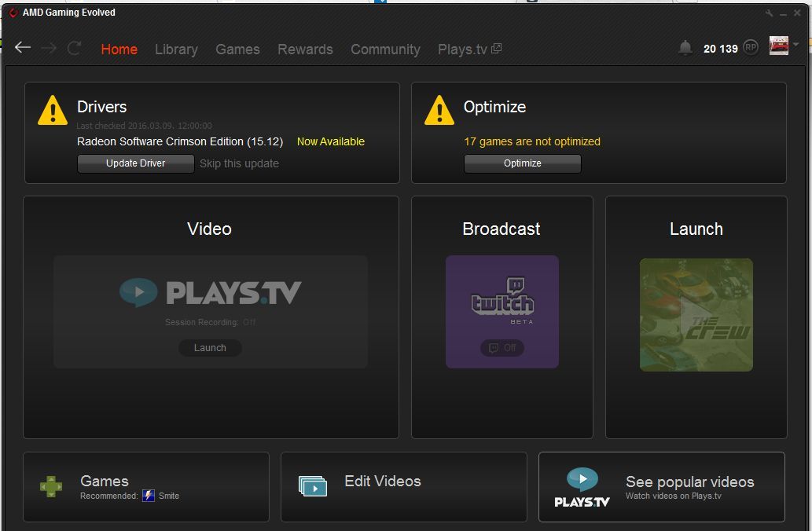Click the Drivers warning triangle icon
Viewport: 812px width, 531px height.
coord(53,110)
